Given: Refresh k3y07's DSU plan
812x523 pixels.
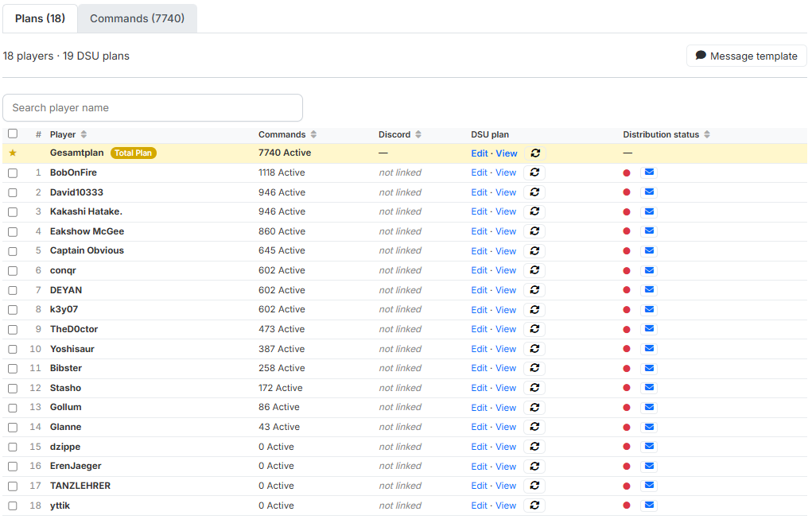Looking at the screenshot, I should (534, 309).
